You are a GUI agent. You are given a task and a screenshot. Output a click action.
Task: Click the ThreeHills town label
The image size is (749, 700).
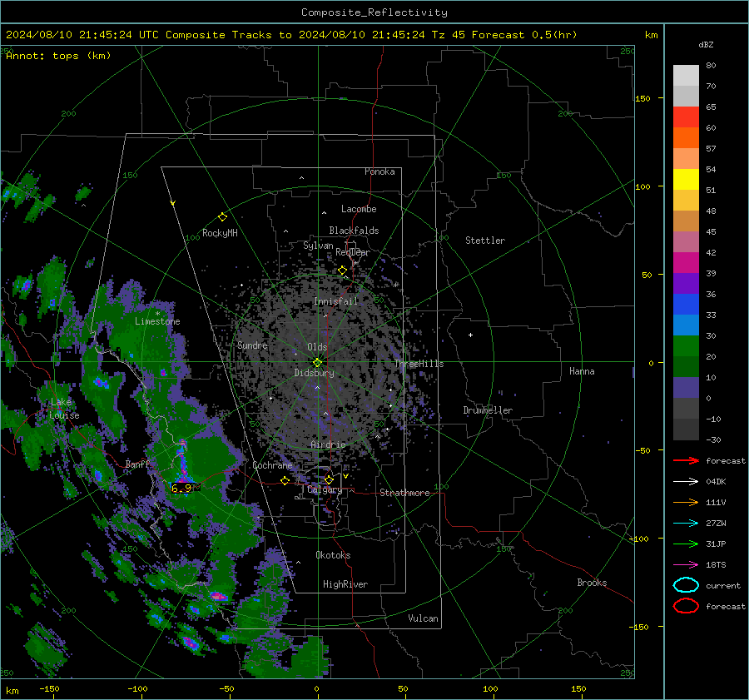tap(419, 364)
